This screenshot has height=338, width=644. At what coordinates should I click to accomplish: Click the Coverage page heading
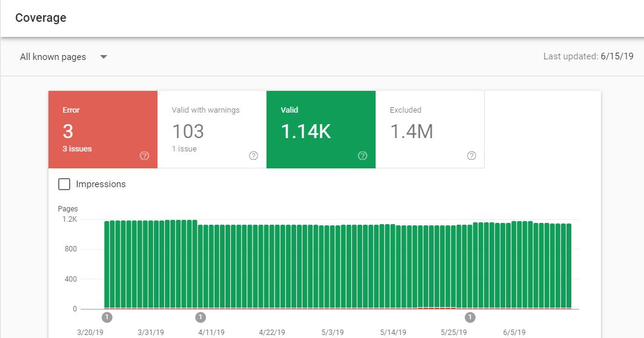pyautogui.click(x=41, y=18)
